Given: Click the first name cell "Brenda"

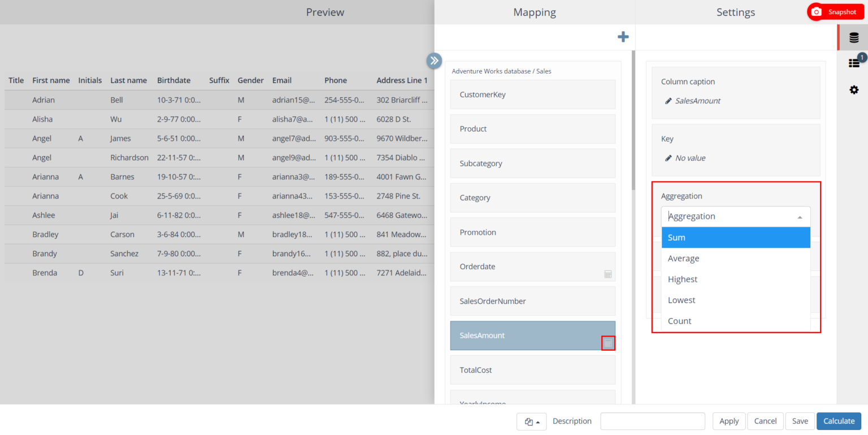Looking at the screenshot, I should pos(45,273).
